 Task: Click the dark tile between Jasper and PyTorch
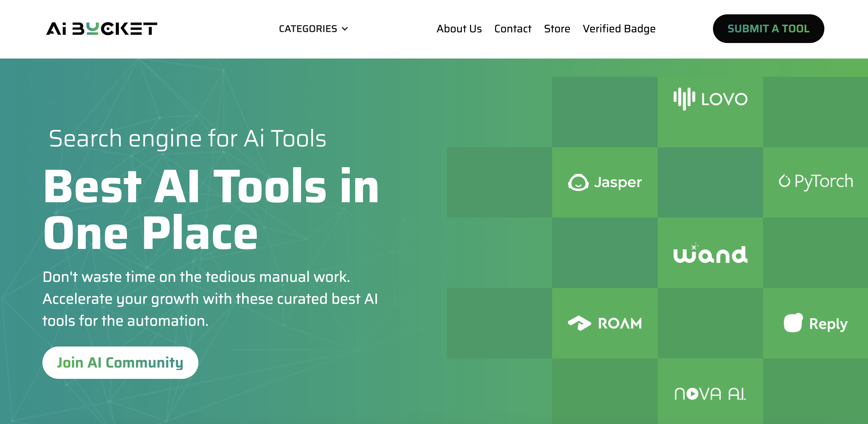[x=710, y=182]
